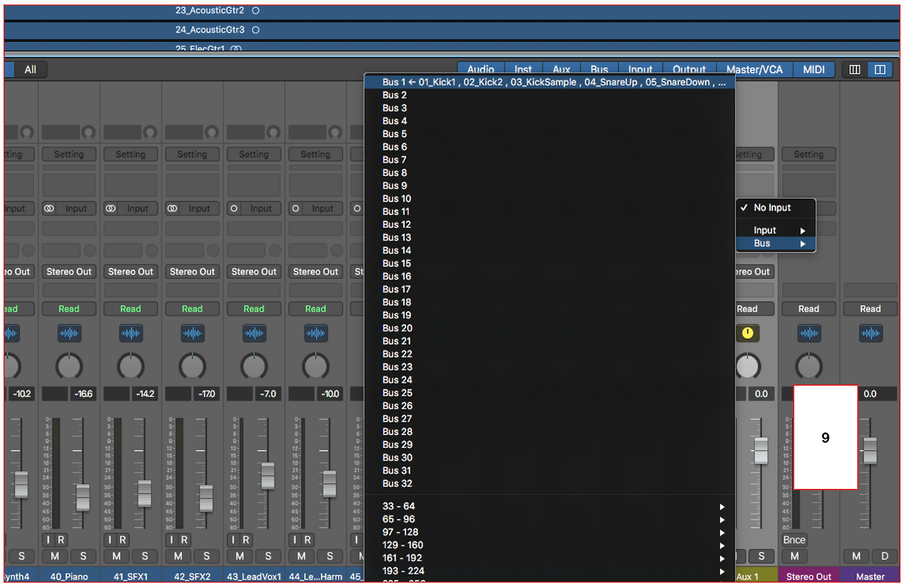Click the gain reduction ring on 43_LeadVox1
Viewport: 906px width, 588px height.
pos(273,132)
